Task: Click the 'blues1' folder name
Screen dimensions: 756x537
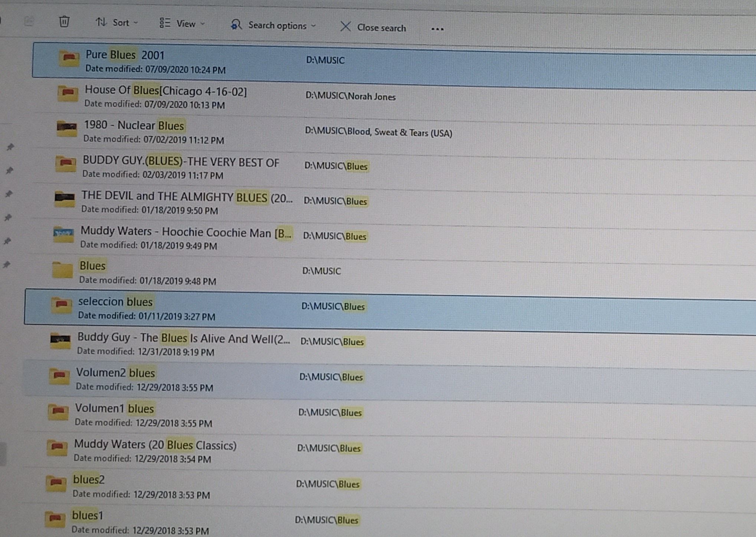Action: click(88, 515)
